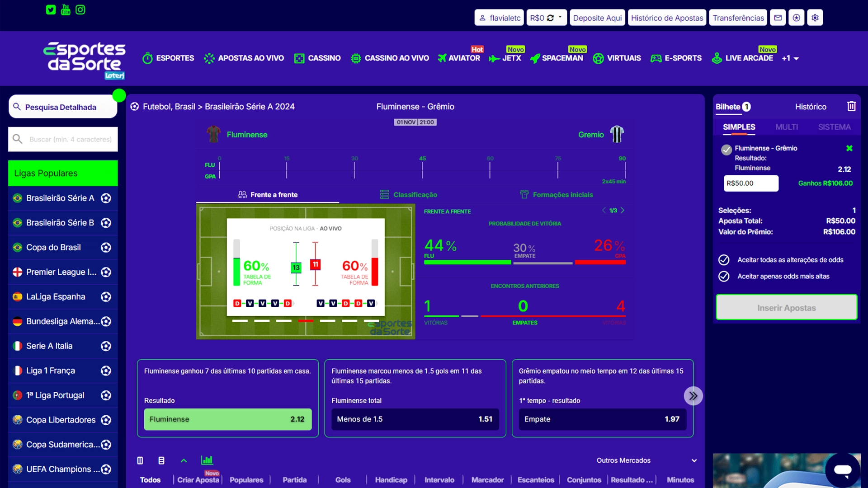Click ball icon next to Serie A Italia

pyautogui.click(x=106, y=346)
